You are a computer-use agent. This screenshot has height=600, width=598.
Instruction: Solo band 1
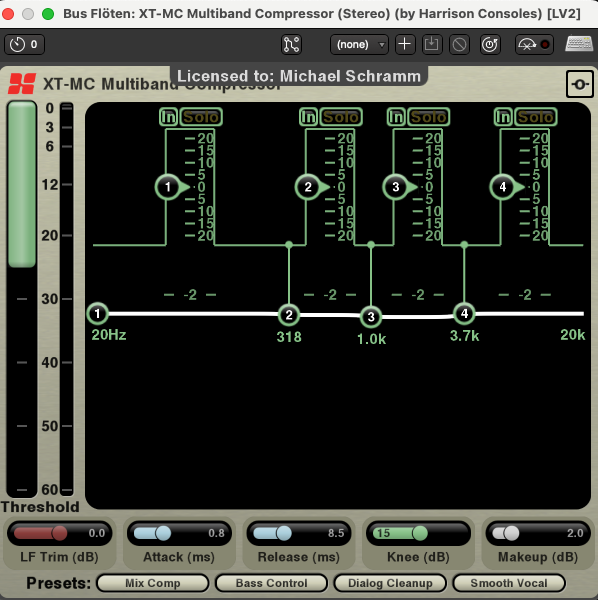pyautogui.click(x=201, y=117)
